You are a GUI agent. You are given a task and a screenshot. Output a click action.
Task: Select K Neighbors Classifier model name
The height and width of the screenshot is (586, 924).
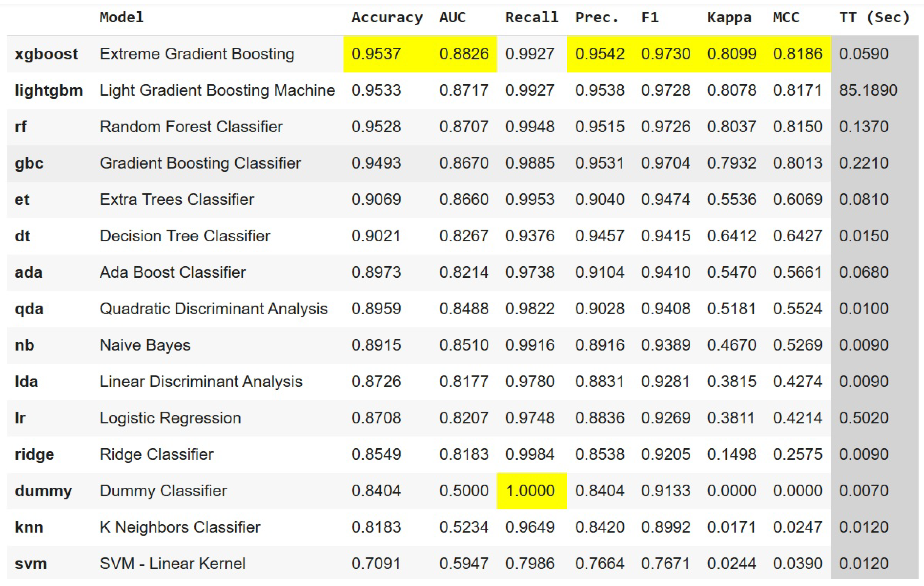pos(180,527)
